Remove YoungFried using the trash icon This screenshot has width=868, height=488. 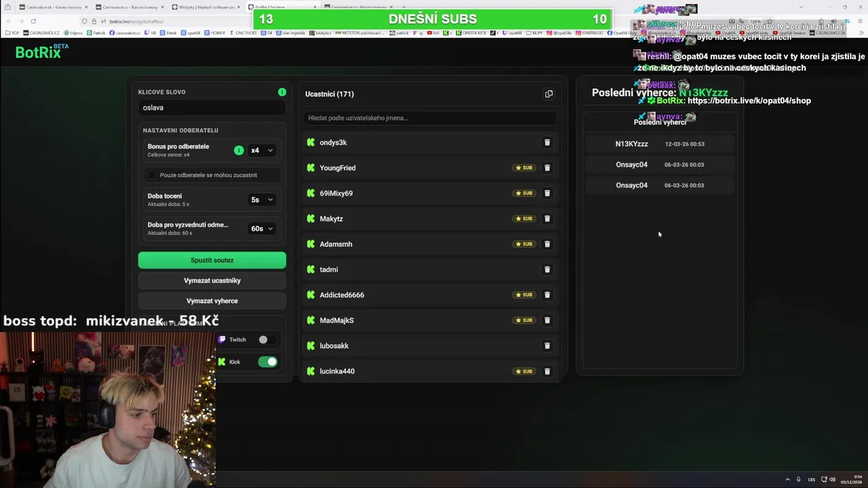[x=547, y=168]
